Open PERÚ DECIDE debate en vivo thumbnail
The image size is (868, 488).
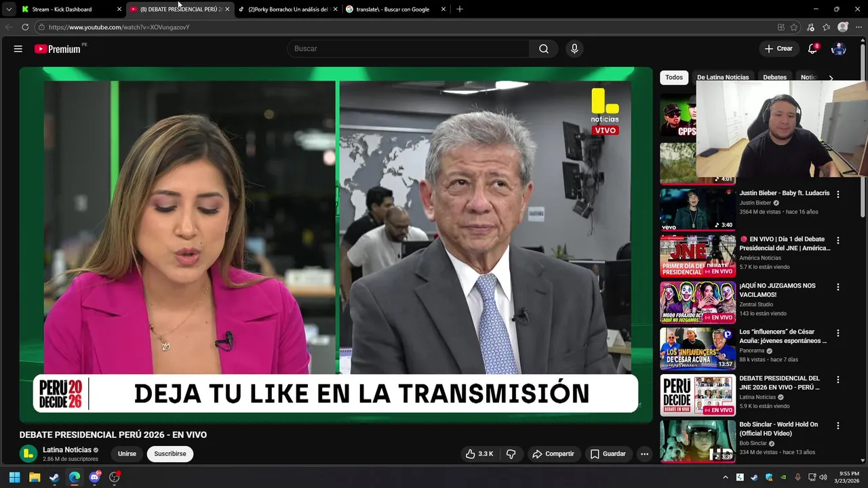pyautogui.click(x=698, y=395)
